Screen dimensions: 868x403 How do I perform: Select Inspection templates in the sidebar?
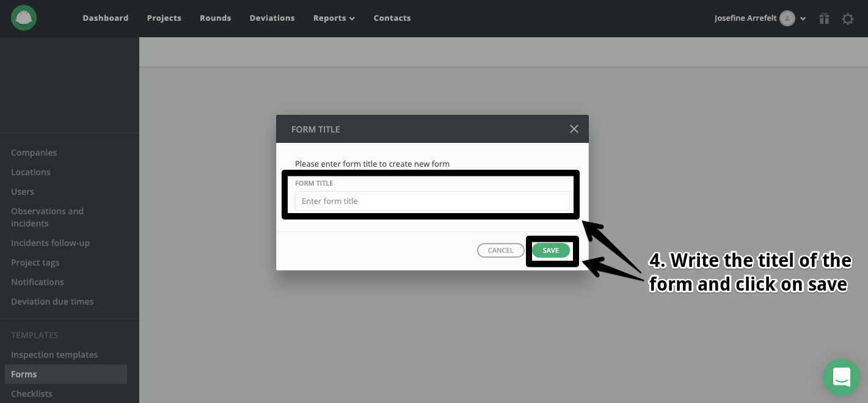[54, 355]
